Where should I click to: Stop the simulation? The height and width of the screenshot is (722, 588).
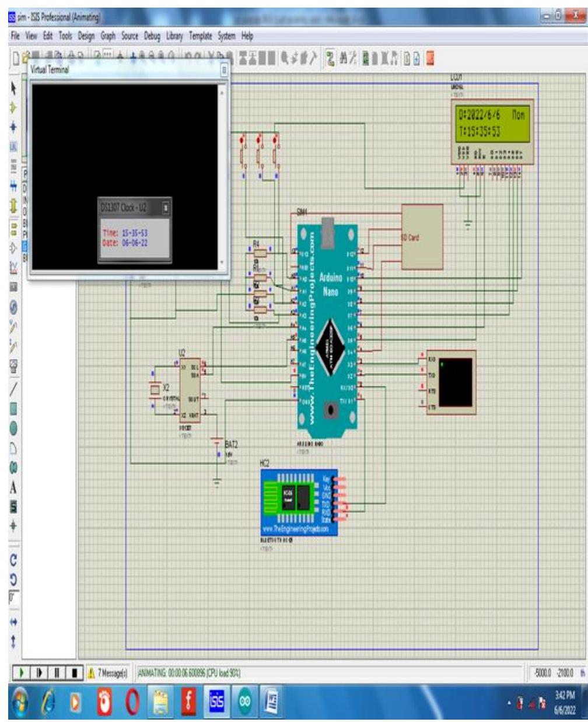point(75,673)
